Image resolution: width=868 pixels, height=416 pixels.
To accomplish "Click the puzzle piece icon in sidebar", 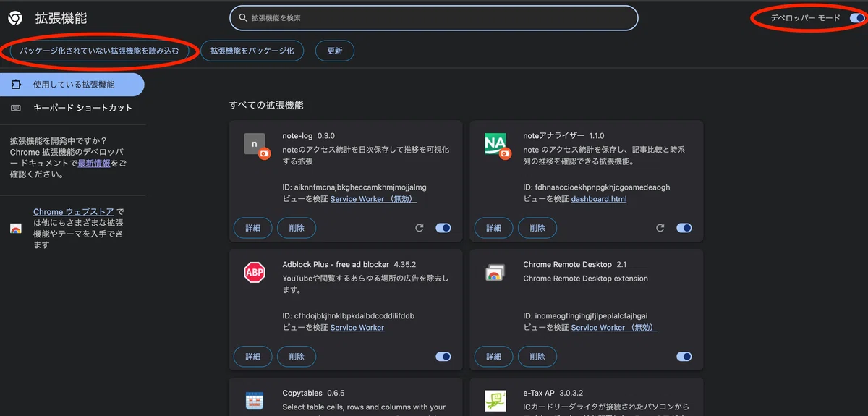I will (16, 85).
